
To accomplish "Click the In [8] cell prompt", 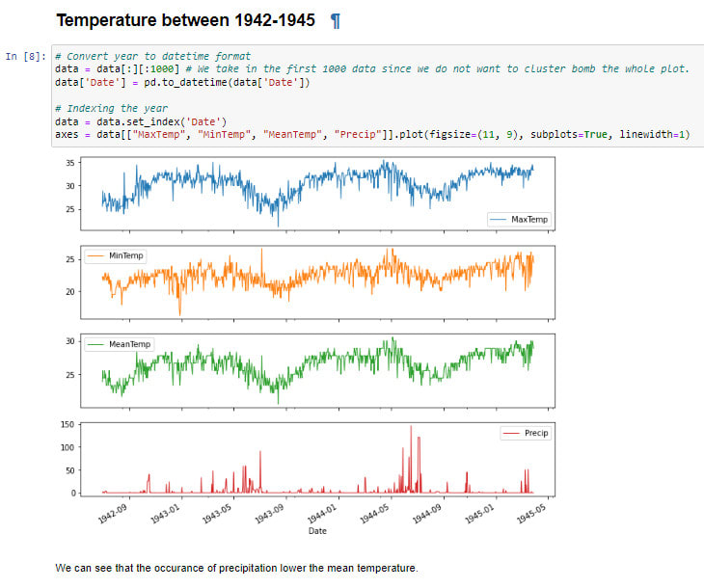I will pyautogui.click(x=26, y=56).
